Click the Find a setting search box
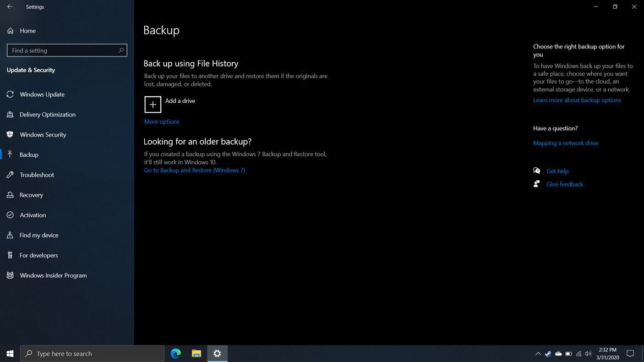 coord(67,51)
